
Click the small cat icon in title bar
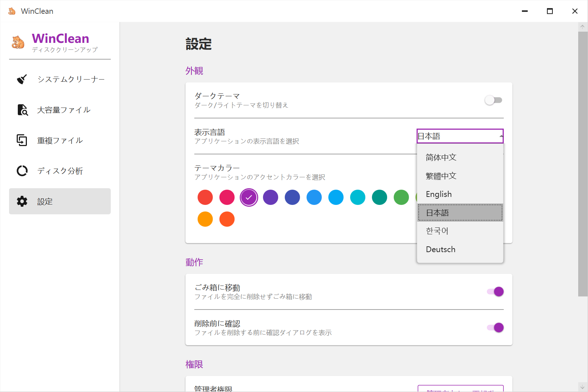click(12, 11)
